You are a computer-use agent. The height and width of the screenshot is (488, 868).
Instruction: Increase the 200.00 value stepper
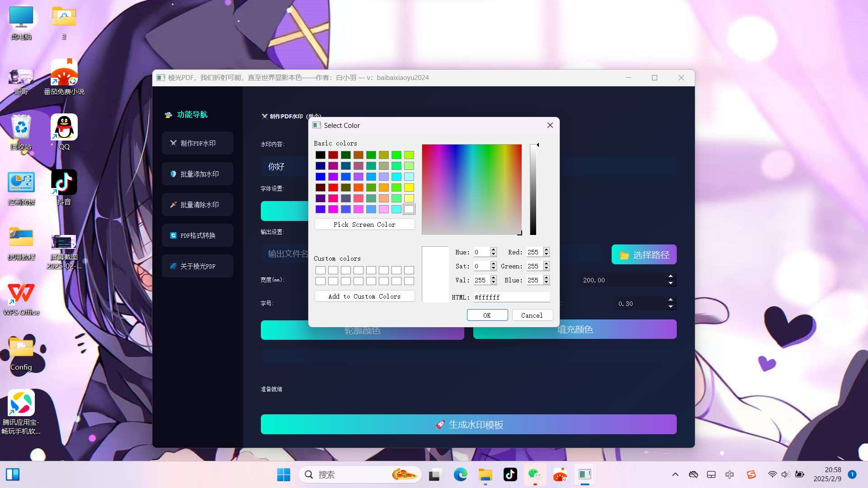670,277
